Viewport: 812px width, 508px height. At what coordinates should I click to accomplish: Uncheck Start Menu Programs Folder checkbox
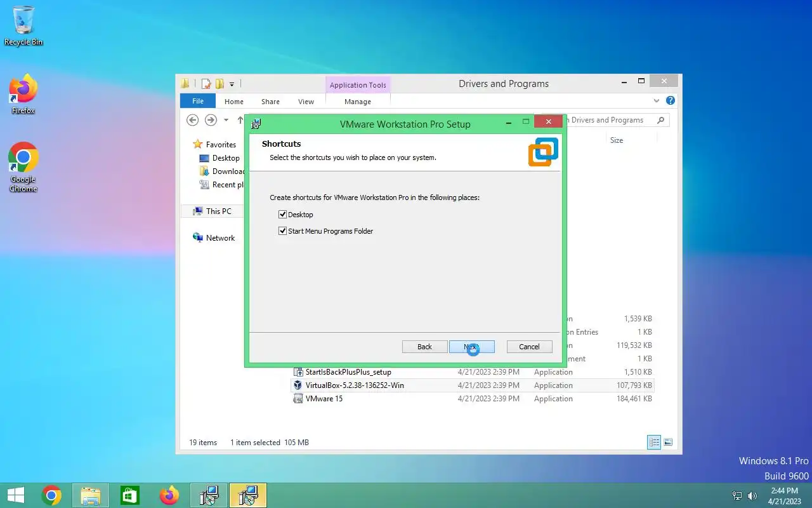pos(283,231)
